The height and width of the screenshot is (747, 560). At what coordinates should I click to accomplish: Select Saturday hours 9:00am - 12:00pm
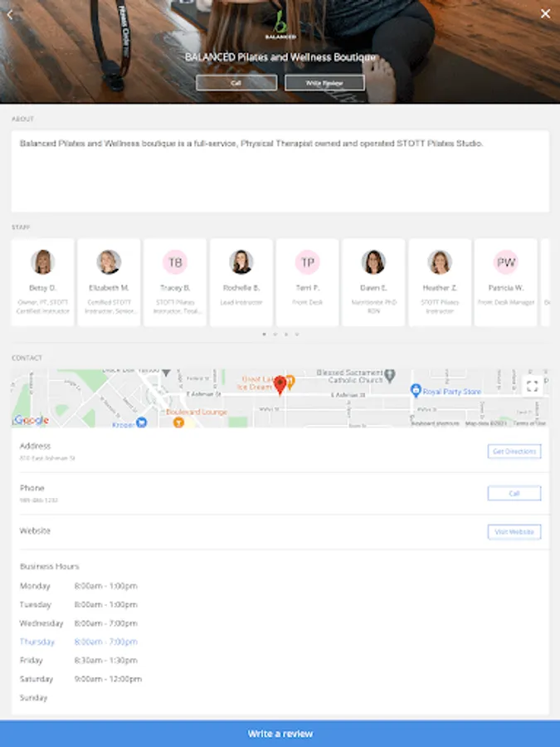click(108, 679)
